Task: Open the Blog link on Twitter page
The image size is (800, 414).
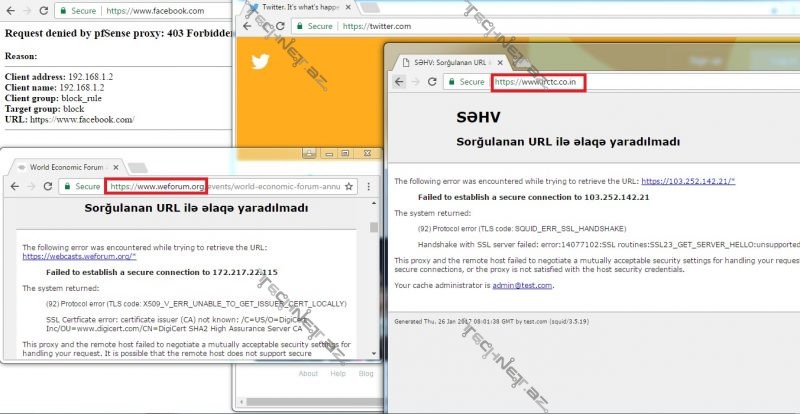Action: pos(366,374)
